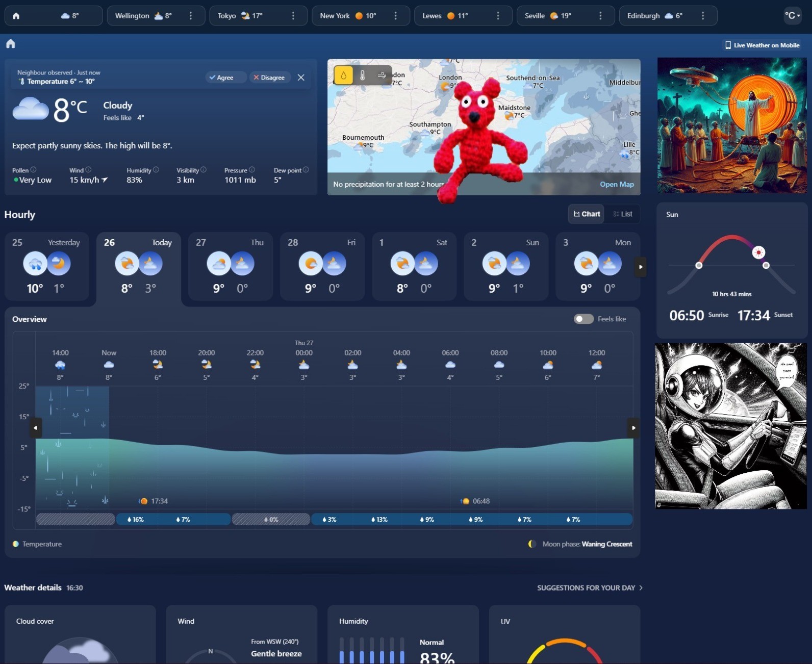Click the current Cloudy weather icon
Screen dimensions: 812x664
31,109
